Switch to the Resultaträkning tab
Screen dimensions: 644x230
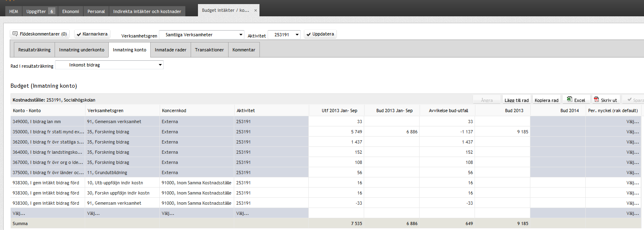[x=34, y=50]
